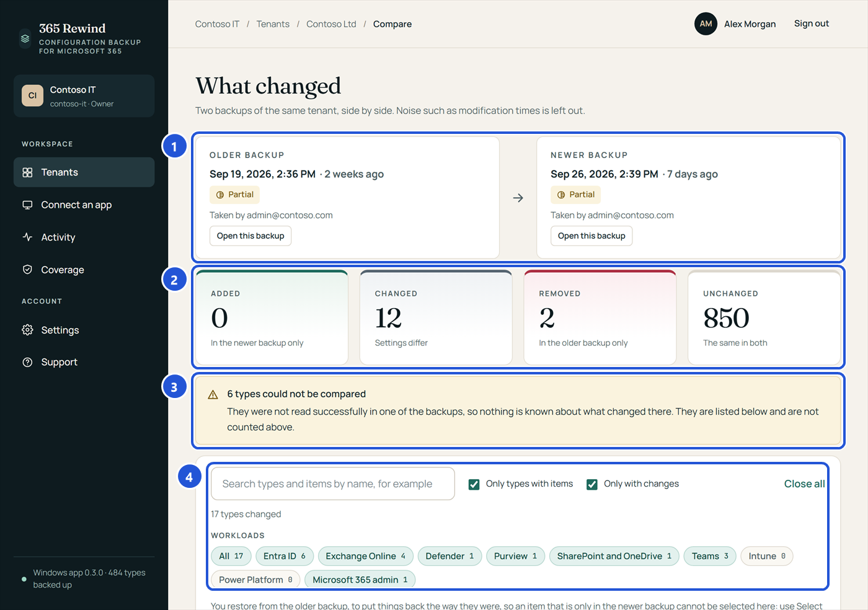Filter by Exchange Online workload chip
The height and width of the screenshot is (610, 868).
coord(366,556)
